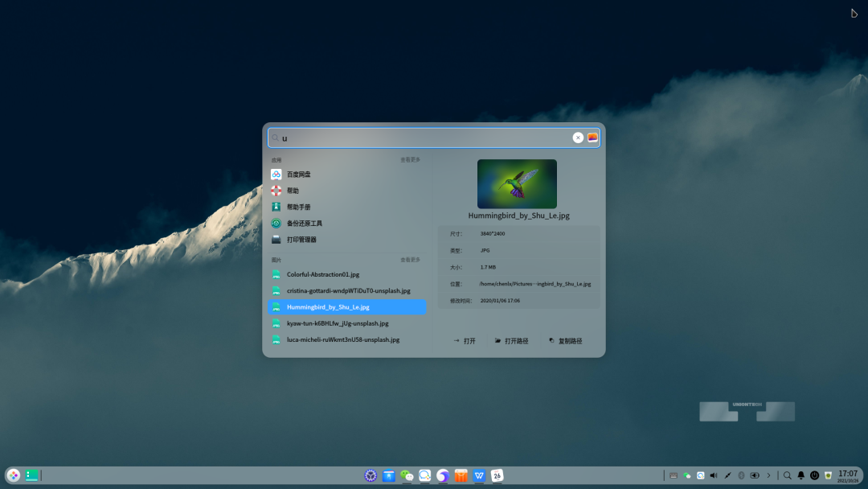Select luca-micheli-ruWkmt3nU58-unsplash.jpg result

[x=347, y=339]
